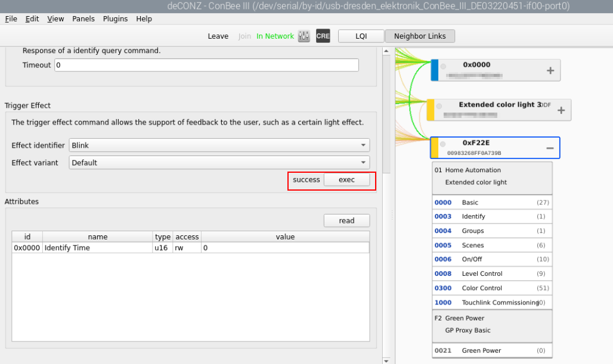This screenshot has width=613, height=364.
Task: Expand the Extended color light 3 node
Action: (561, 110)
